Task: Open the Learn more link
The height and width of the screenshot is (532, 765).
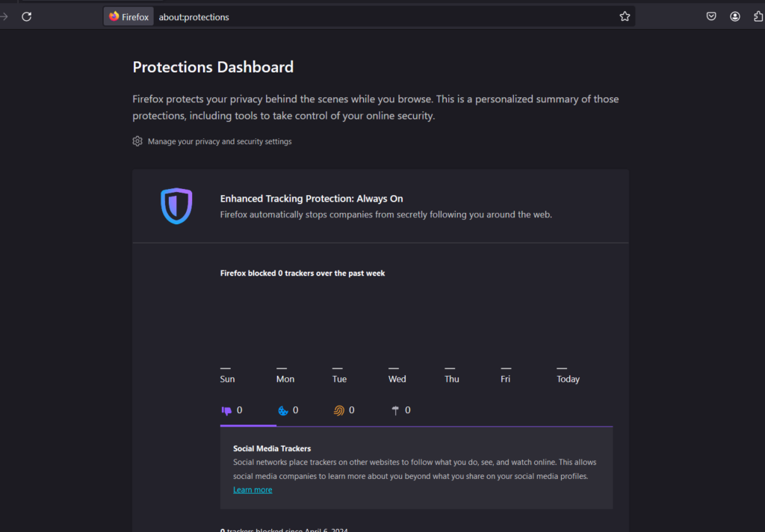Action: pyautogui.click(x=253, y=490)
